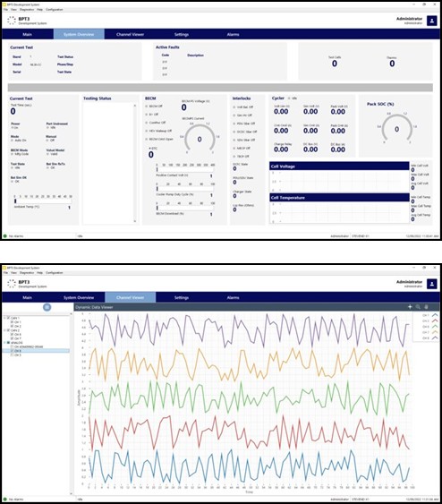The image size is (442, 504).
Task: Open the Alarms tab in the Channel Viewer window
Action: pos(233,297)
